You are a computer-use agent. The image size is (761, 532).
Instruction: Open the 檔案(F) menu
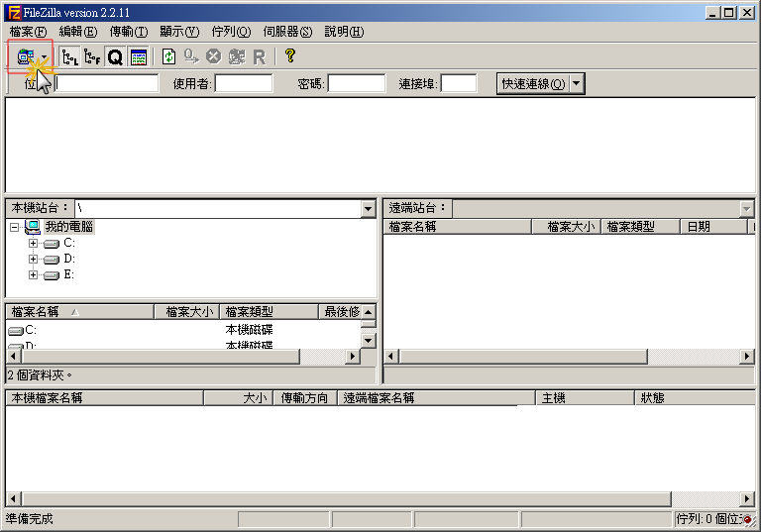coord(28,32)
